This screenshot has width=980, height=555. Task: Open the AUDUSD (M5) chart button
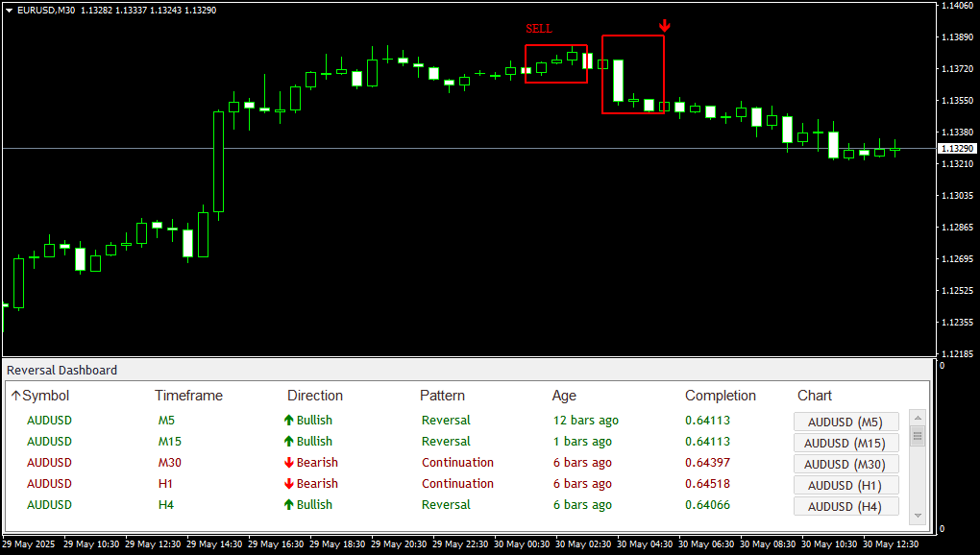coord(845,421)
